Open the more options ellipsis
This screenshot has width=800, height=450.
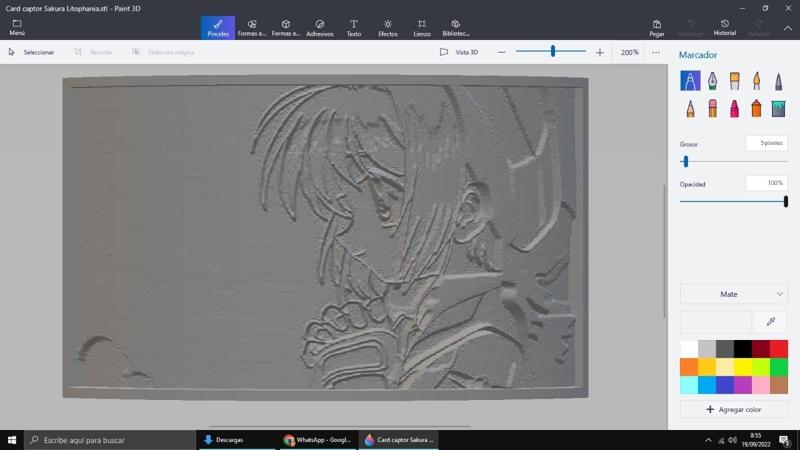[x=656, y=52]
